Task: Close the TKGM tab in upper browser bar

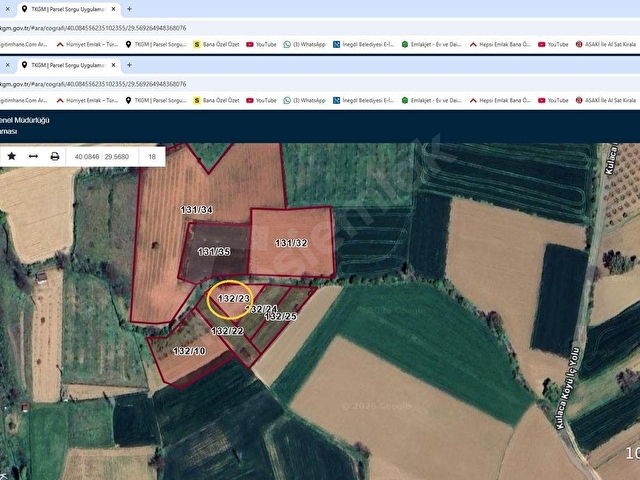Action: coord(113,9)
